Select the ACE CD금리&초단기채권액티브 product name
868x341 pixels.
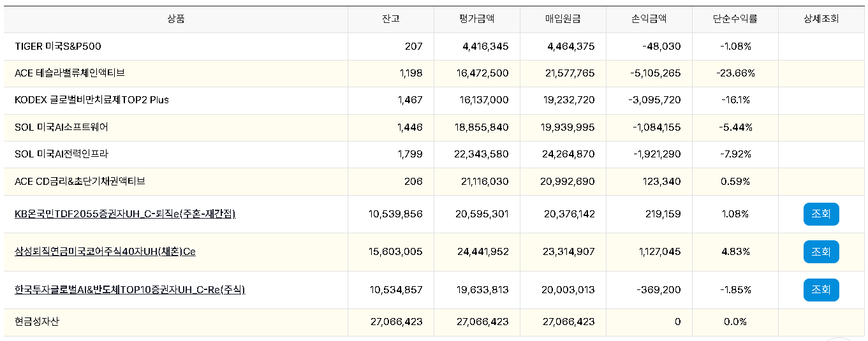80,182
